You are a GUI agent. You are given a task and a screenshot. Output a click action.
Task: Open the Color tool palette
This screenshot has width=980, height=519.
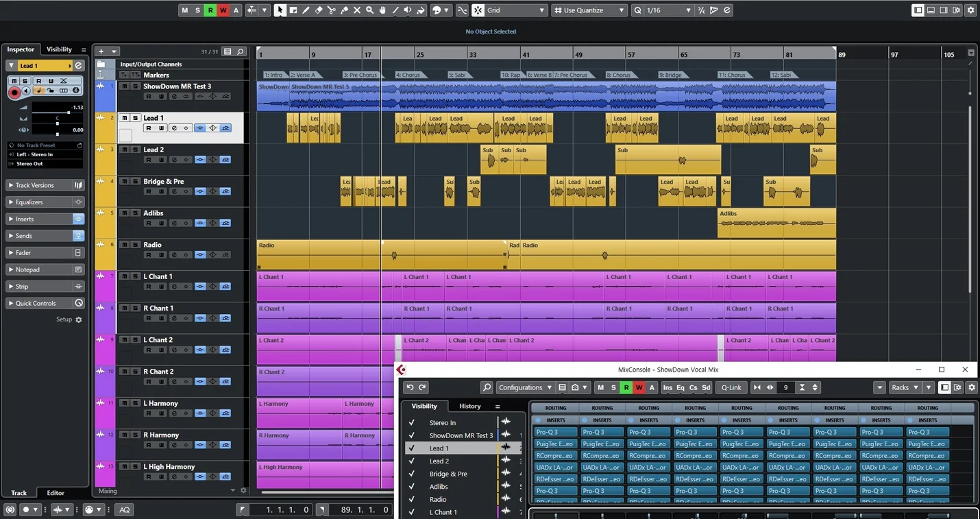pyautogui.click(x=440, y=10)
